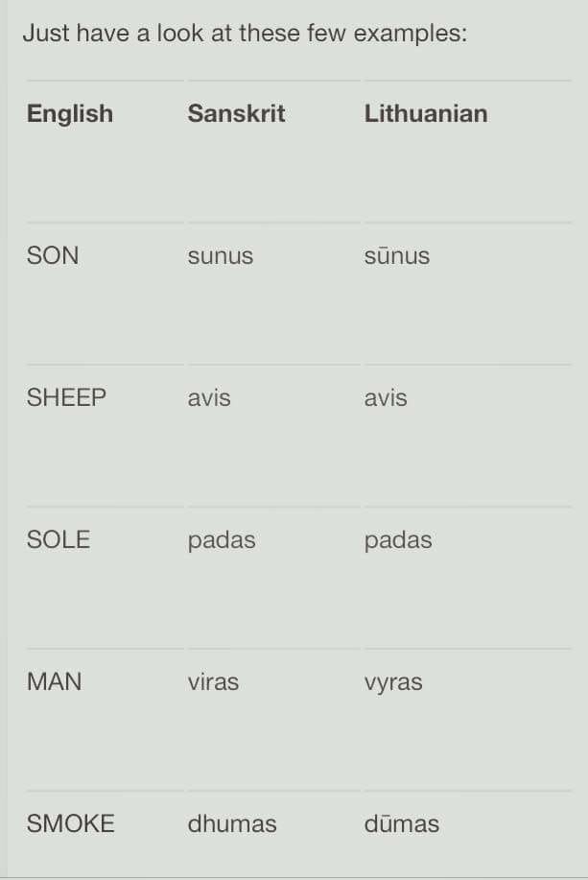Viewport: 588px width, 880px height.
Task: Select the English word SMOKE
Action: click(71, 824)
